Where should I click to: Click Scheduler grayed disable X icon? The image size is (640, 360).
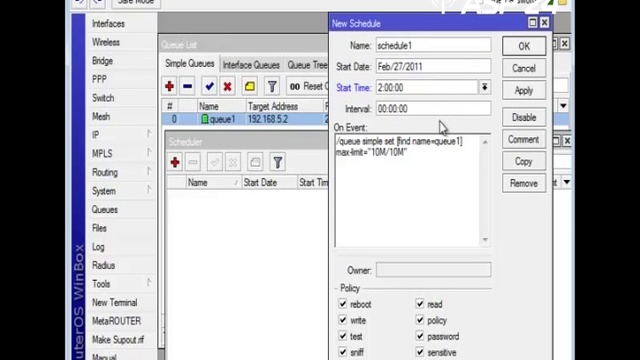pos(233,162)
